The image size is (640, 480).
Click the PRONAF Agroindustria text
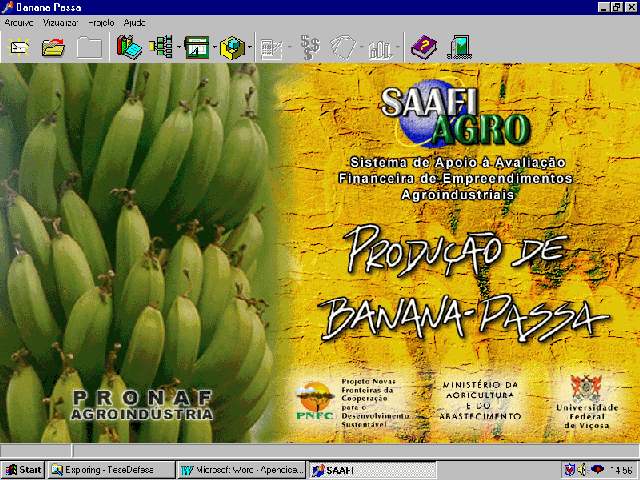[142, 405]
